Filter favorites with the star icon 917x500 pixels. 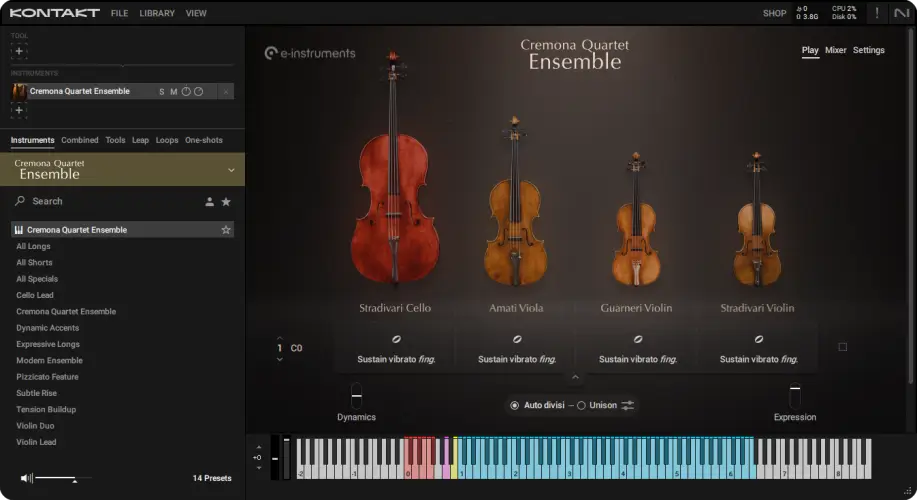(226, 202)
